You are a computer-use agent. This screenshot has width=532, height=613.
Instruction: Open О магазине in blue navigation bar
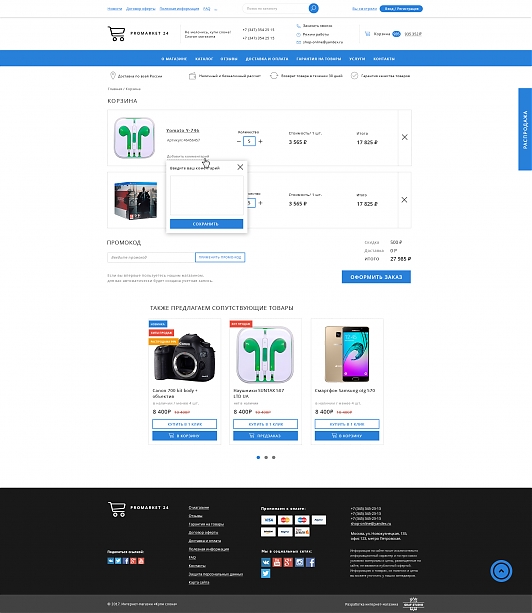(174, 59)
